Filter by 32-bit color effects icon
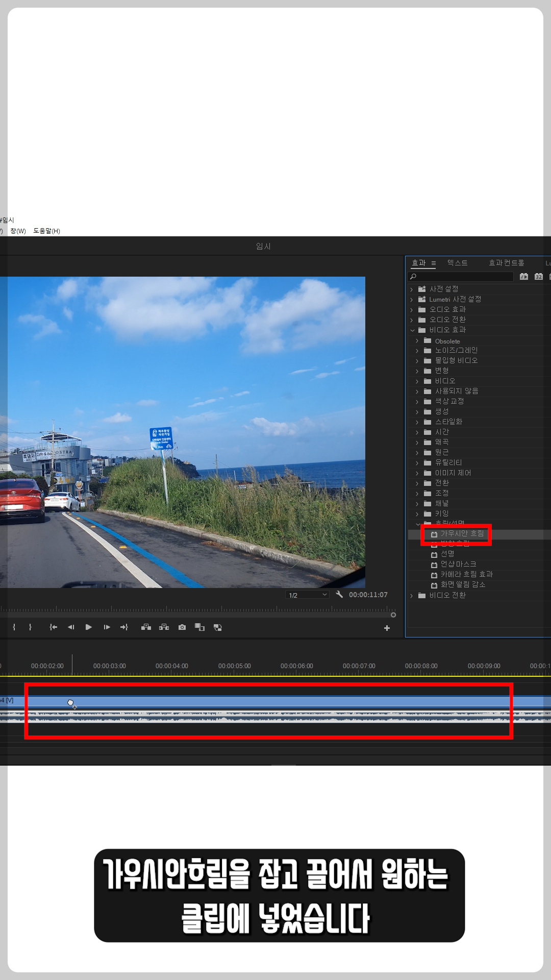The height and width of the screenshot is (980, 551). tap(539, 276)
